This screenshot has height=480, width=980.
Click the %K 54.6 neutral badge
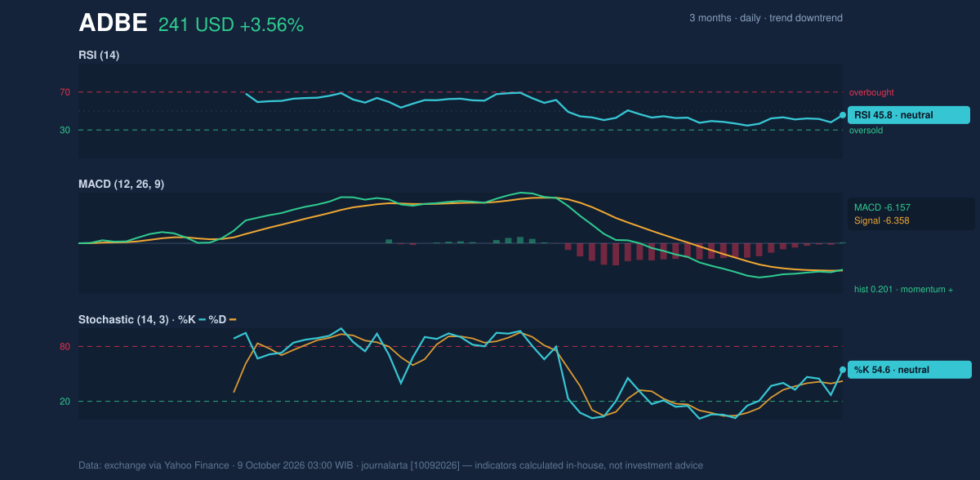(909, 370)
